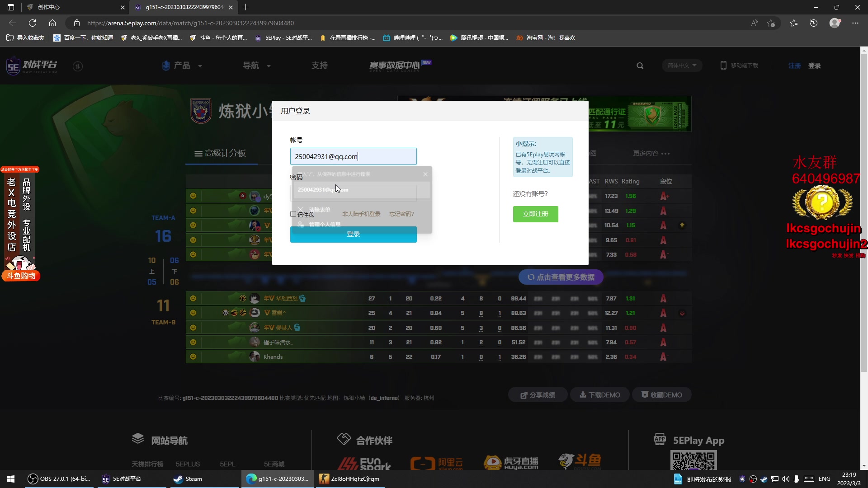Open the 高级计分板 tab
Screen dimensions: 868x488
(x=220, y=153)
